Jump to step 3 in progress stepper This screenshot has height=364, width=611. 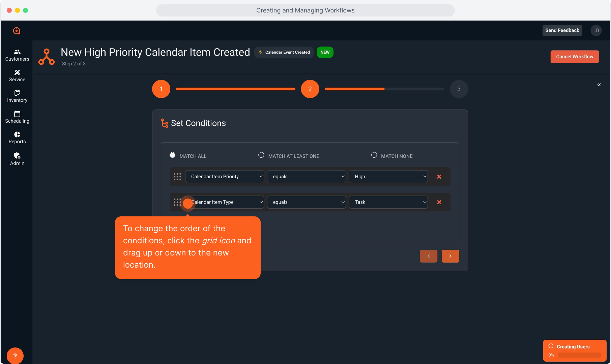pos(459,89)
